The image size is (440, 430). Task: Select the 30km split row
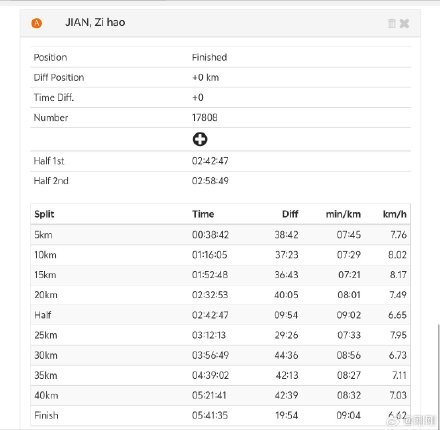point(220,355)
